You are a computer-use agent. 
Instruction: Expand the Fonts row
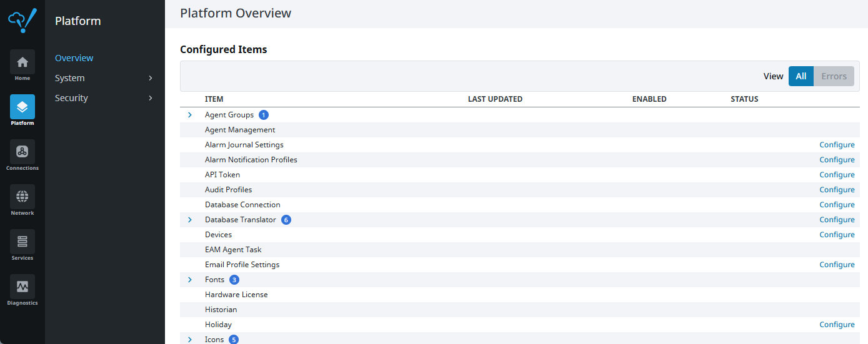click(x=190, y=280)
